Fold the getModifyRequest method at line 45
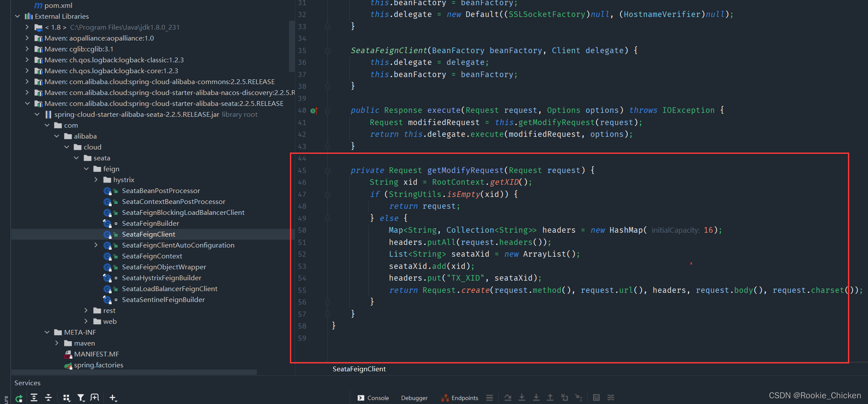 coord(327,171)
